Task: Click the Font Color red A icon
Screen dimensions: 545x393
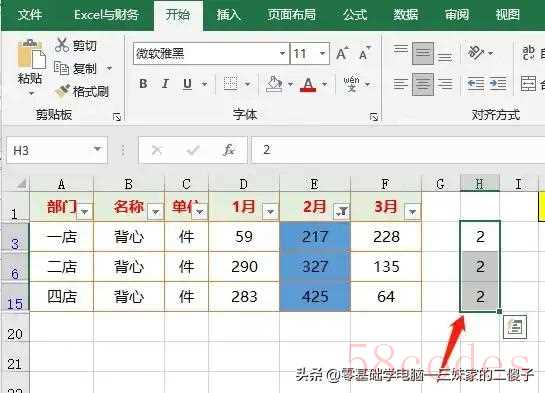Action: pyautogui.click(x=308, y=84)
